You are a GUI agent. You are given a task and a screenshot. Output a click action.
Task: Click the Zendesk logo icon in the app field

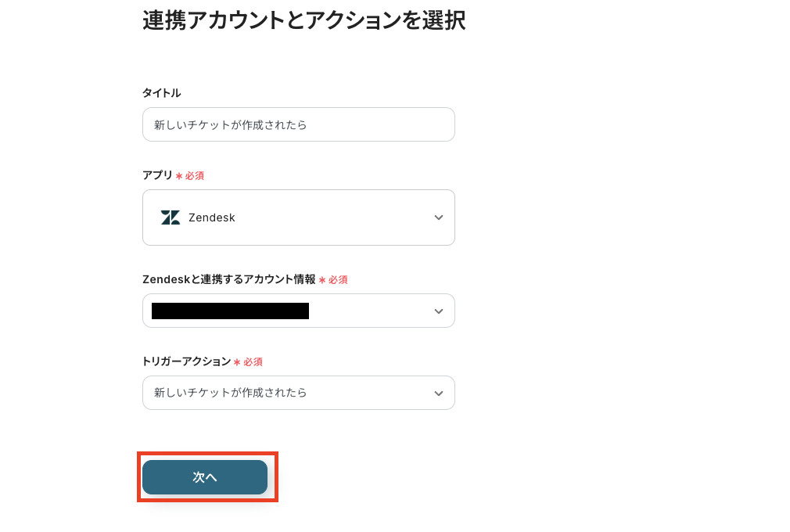pyautogui.click(x=171, y=217)
